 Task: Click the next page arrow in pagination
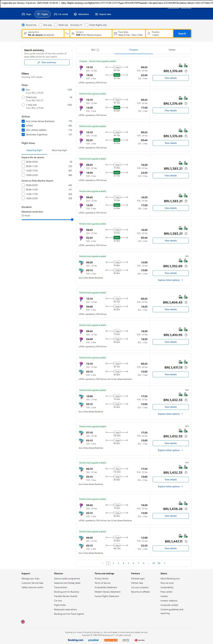click(x=165, y=563)
